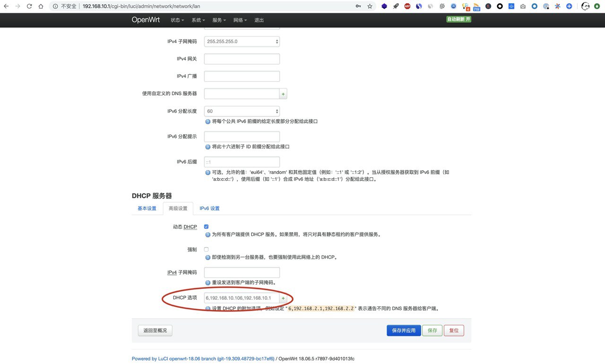This screenshot has height=364, width=605.
Task: Expand the 网络 menu in navbar
Action: (240, 20)
